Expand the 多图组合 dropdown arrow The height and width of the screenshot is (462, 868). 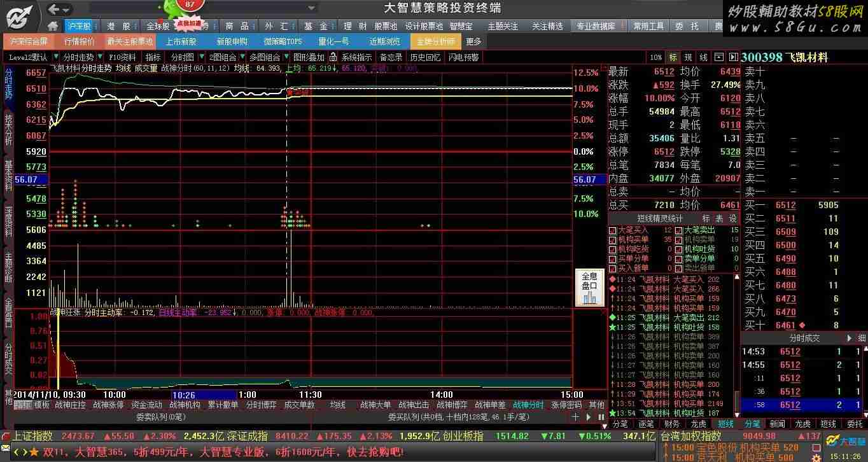pyautogui.click(x=286, y=57)
